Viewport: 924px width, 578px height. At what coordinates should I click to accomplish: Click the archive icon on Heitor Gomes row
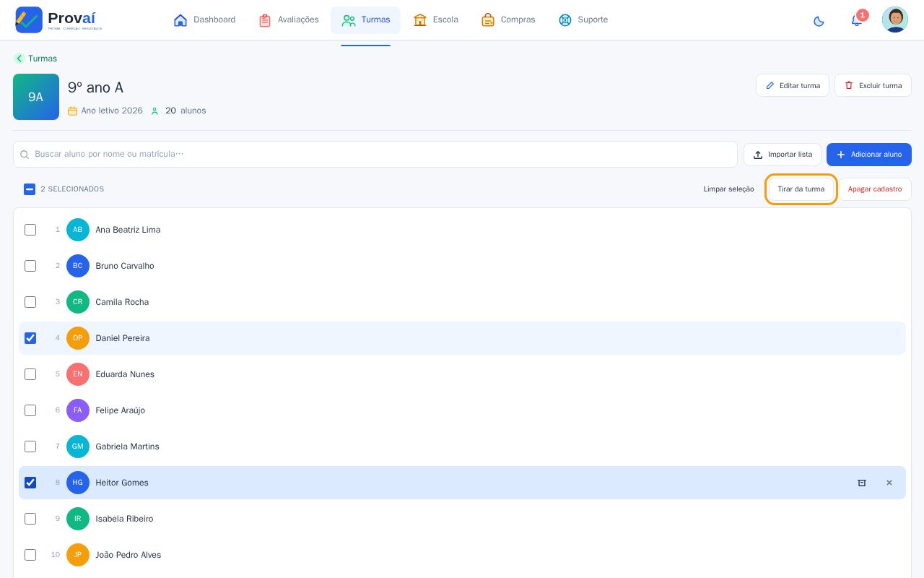click(x=861, y=483)
